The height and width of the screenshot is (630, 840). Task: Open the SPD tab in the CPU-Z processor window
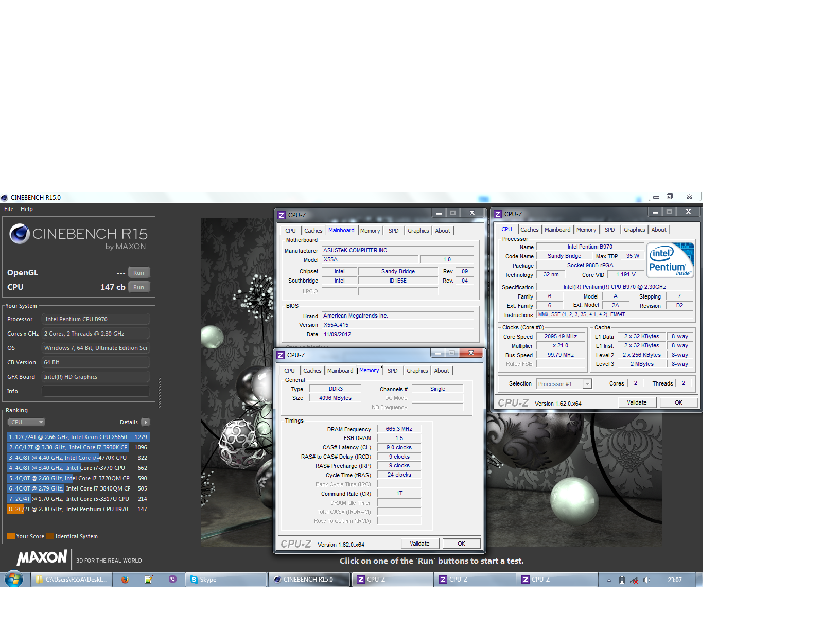609,230
